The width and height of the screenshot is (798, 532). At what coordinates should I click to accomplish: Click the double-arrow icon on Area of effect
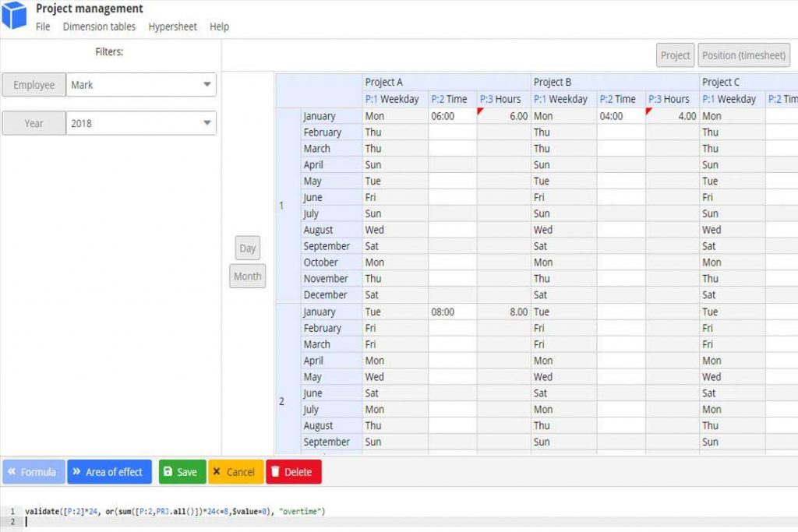[76, 472]
